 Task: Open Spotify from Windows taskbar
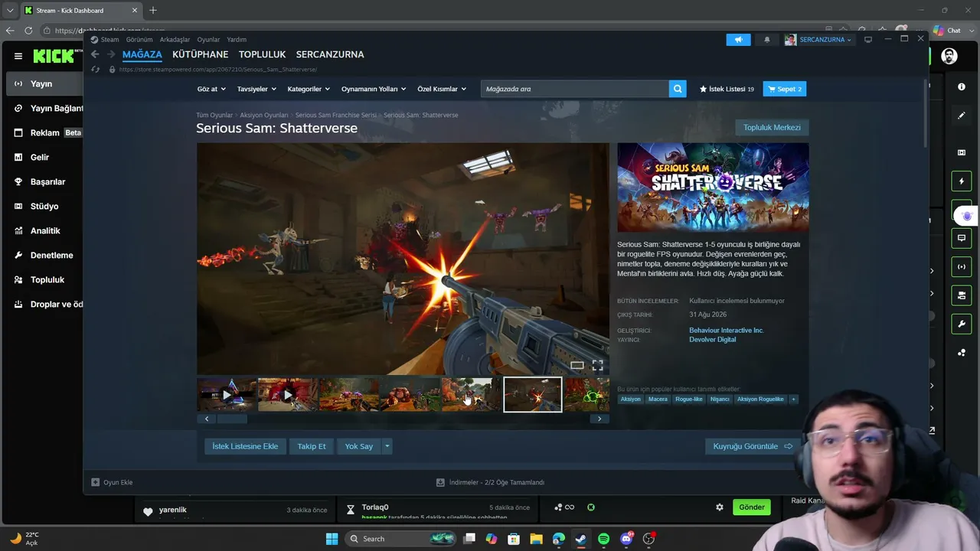pyautogui.click(x=603, y=539)
